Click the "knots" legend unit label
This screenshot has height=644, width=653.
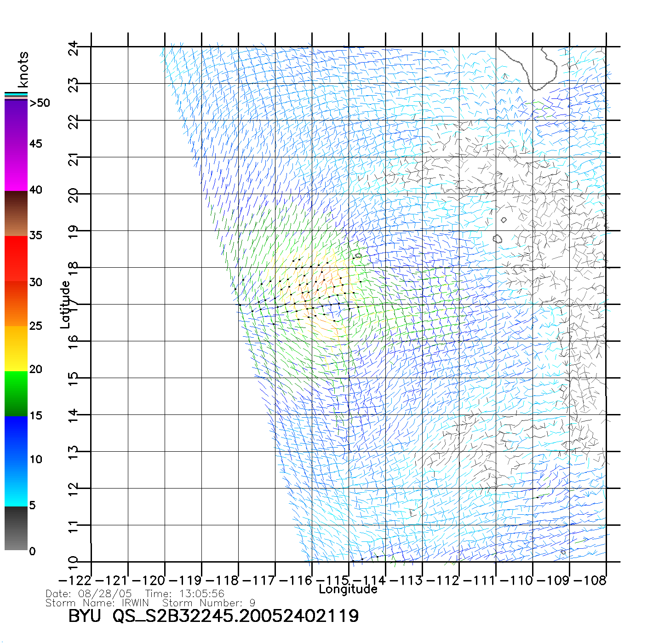coord(23,69)
